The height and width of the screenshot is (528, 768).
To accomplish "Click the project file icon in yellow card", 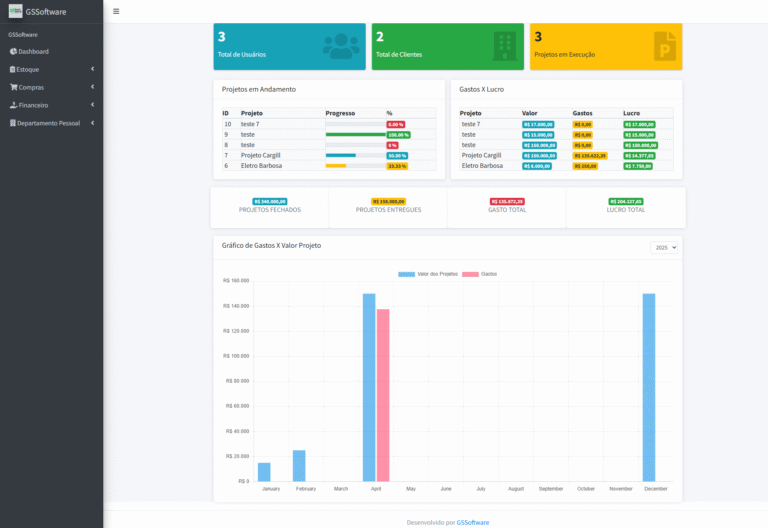I will coord(663,46).
